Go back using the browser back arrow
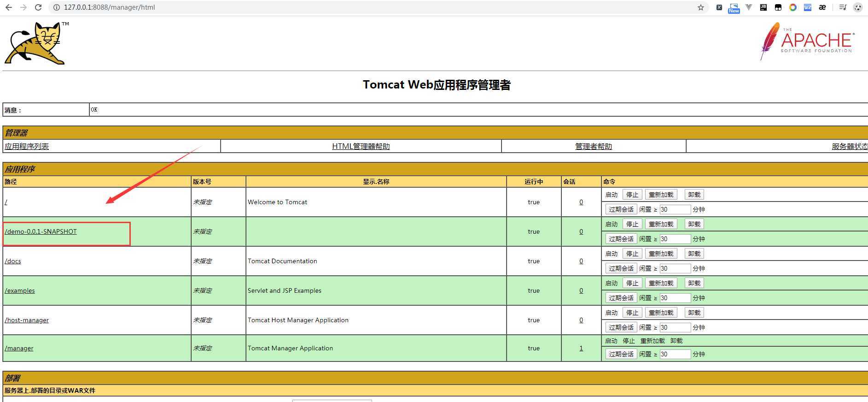This screenshot has height=402, width=868. (x=9, y=7)
